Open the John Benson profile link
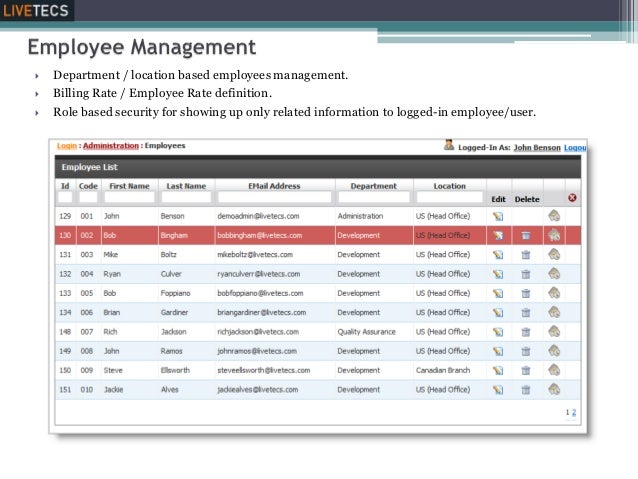638x479 pixels. coord(537,147)
